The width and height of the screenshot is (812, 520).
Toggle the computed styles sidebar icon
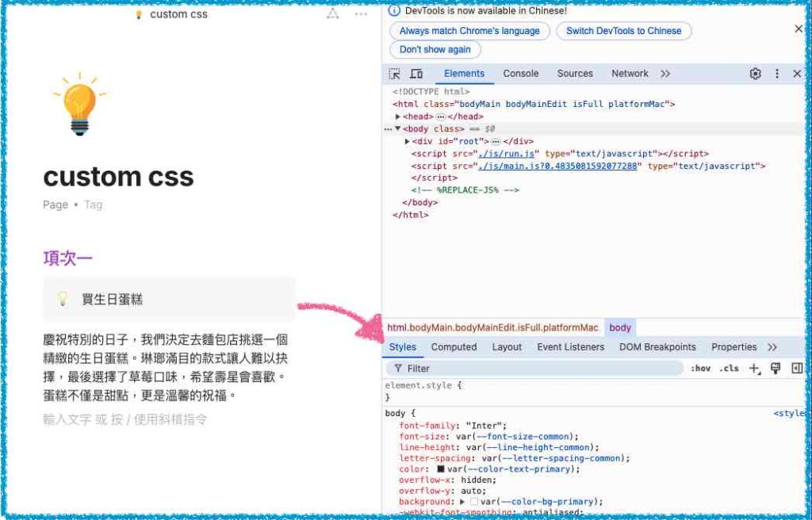click(x=797, y=369)
